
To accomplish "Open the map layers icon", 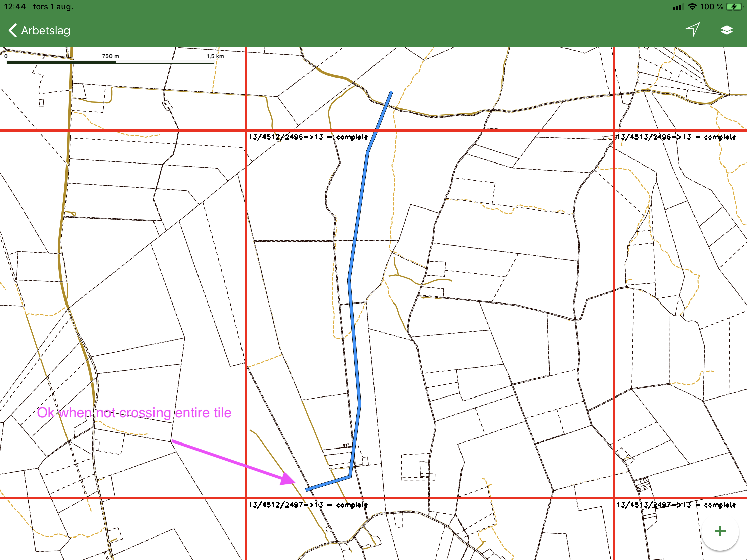I will click(x=727, y=30).
